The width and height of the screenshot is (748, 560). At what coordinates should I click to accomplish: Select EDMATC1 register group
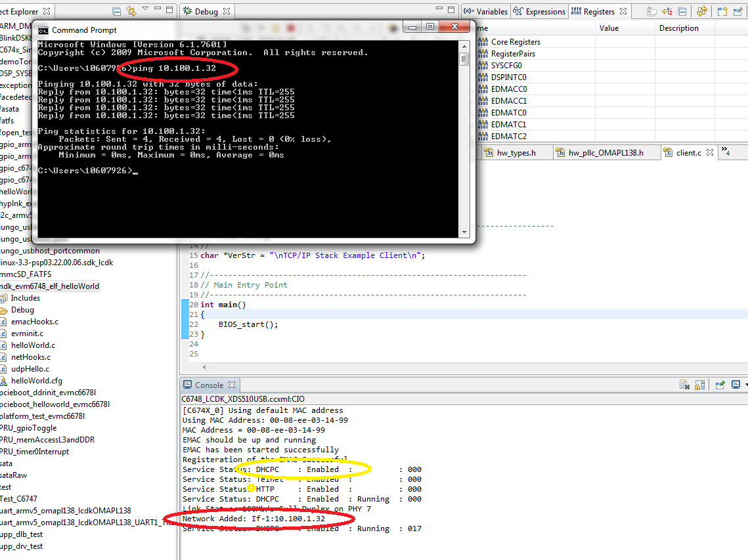(x=509, y=125)
